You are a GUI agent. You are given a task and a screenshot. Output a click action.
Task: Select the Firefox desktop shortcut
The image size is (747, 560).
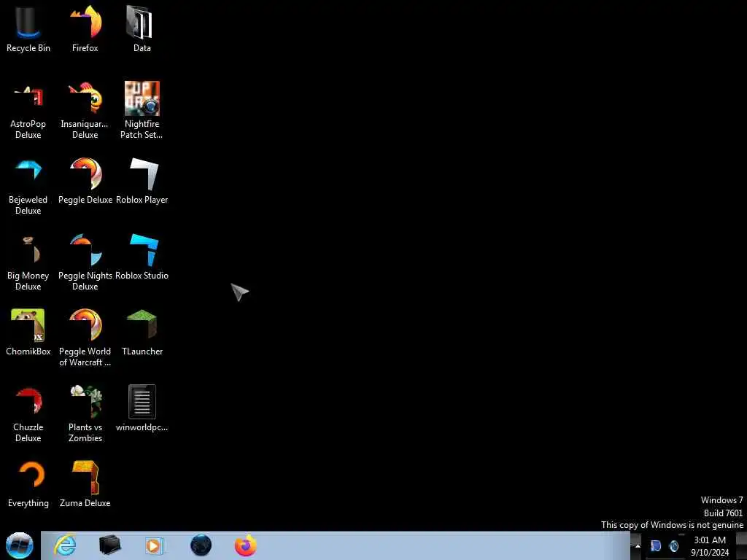85,29
